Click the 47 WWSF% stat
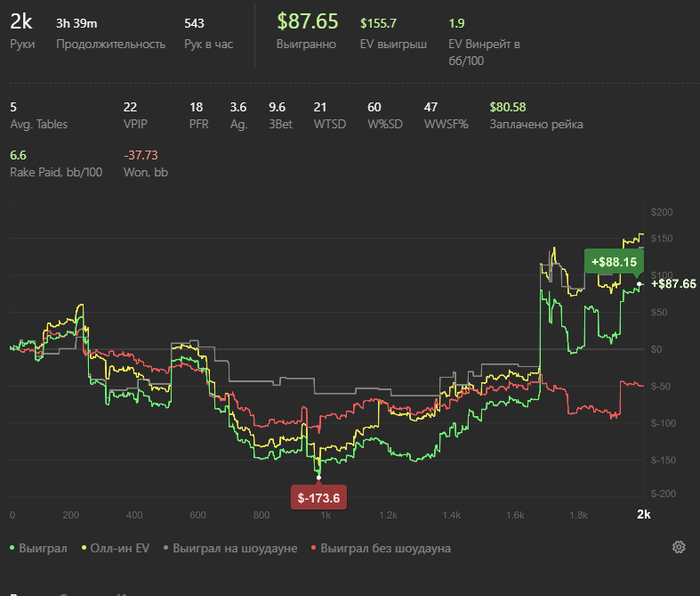Viewport: 700px width, 596px height. [431, 107]
